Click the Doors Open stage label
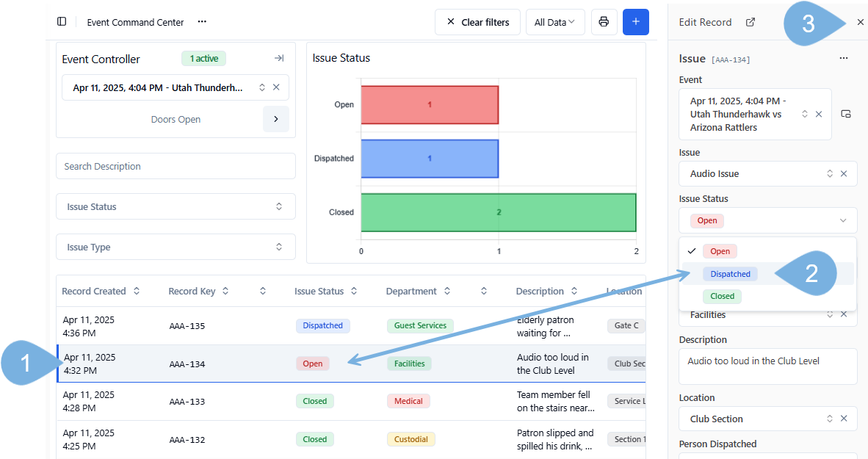This screenshot has width=868, height=459. coord(176,119)
